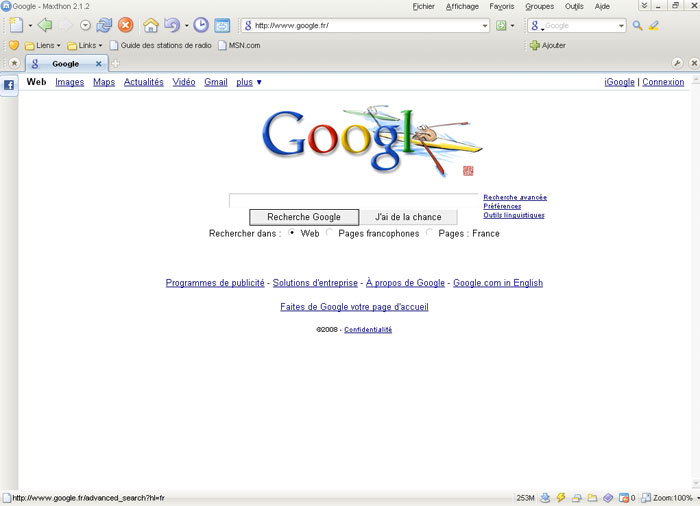The image size is (700, 506).
Task: Click the green plus Ajouter button
Action: [548, 46]
